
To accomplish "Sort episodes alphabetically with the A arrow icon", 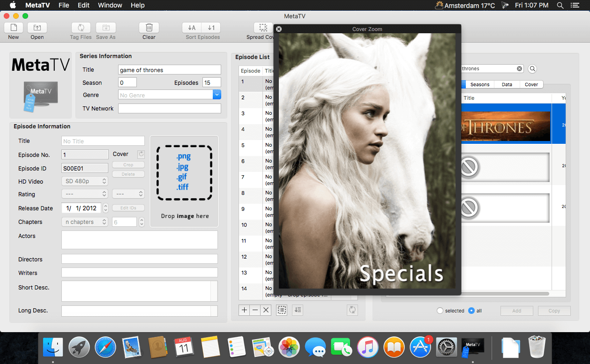I will 192,28.
